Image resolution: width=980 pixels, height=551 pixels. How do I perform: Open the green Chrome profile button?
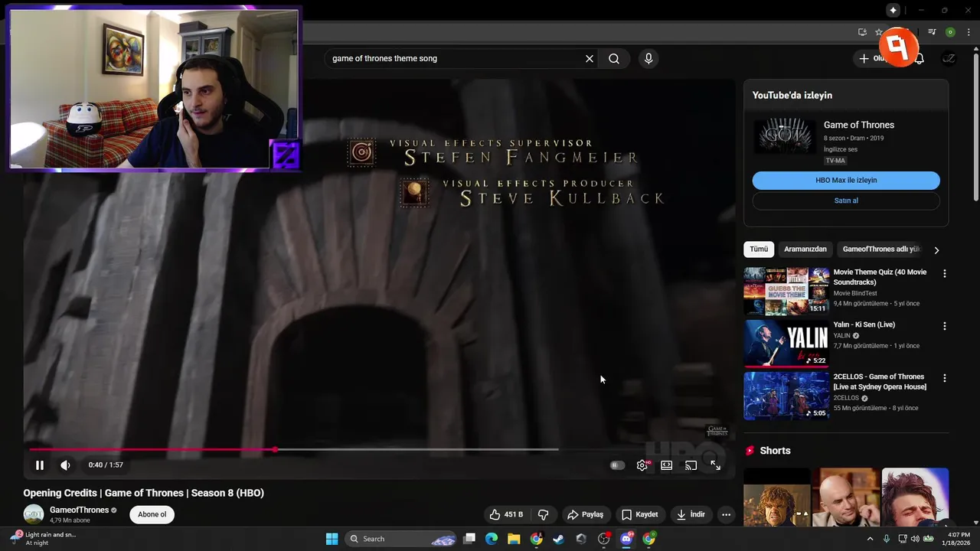click(950, 32)
